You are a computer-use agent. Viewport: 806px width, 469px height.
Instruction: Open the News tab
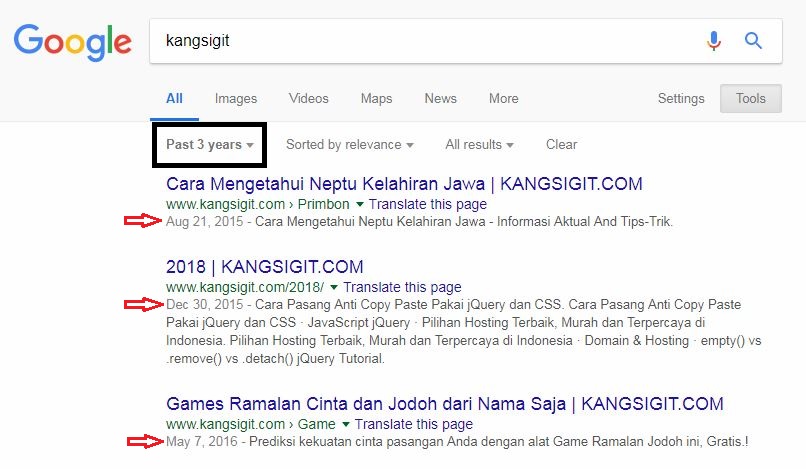pos(441,98)
